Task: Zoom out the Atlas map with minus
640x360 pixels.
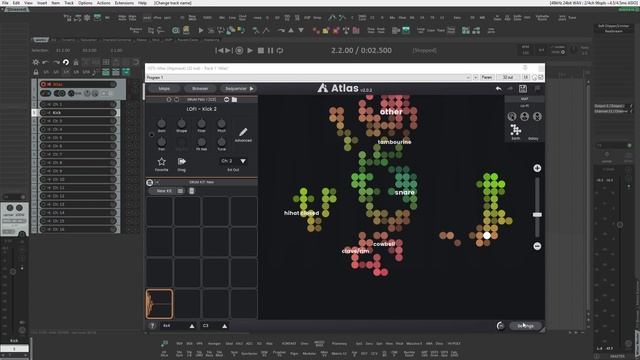Action: point(537,246)
